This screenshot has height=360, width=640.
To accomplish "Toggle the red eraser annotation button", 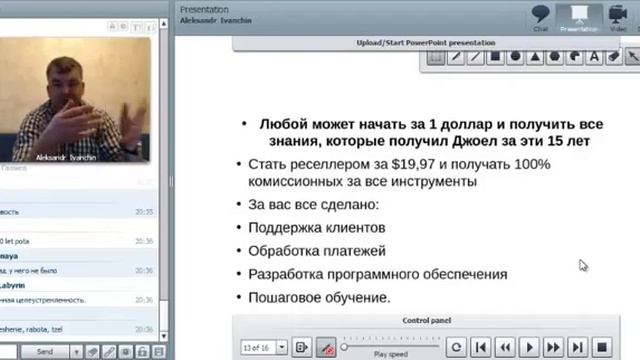I will [x=326, y=347].
